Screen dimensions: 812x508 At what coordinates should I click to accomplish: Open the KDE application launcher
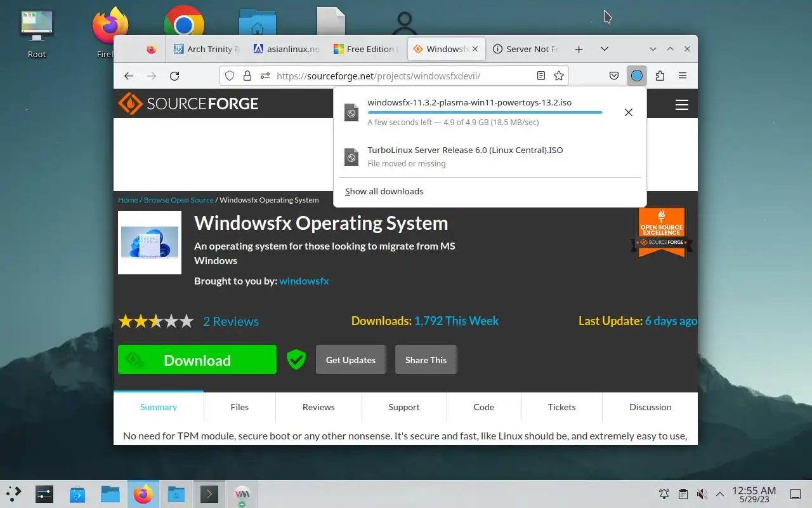point(14,493)
